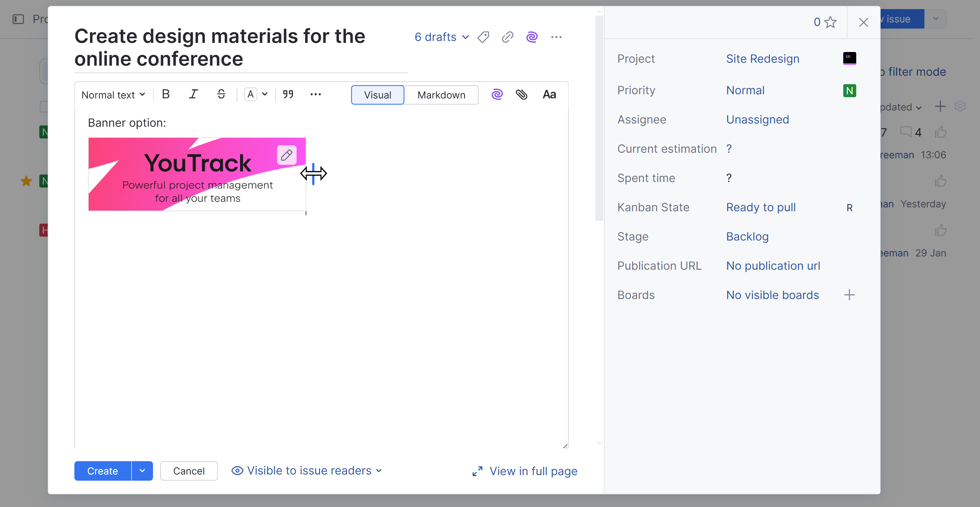Copy issue link via the link icon
Viewport: 980px width, 507px height.
507,37
